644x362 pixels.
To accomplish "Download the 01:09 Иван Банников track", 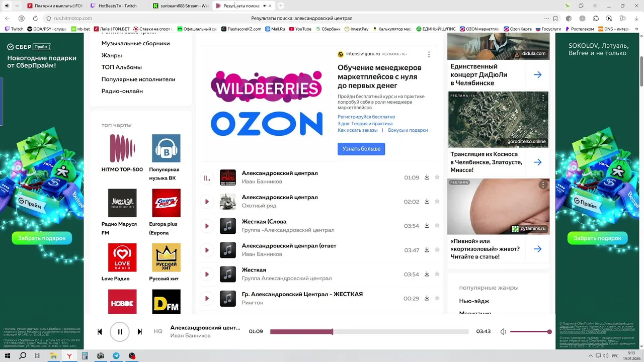I will point(427,177).
